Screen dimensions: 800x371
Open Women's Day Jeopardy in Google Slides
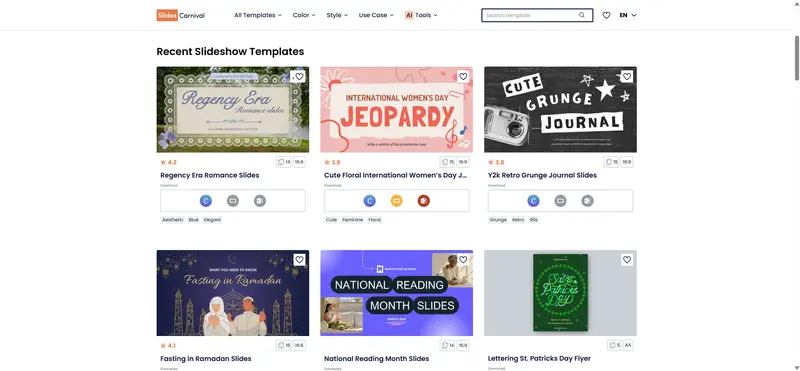pos(396,201)
